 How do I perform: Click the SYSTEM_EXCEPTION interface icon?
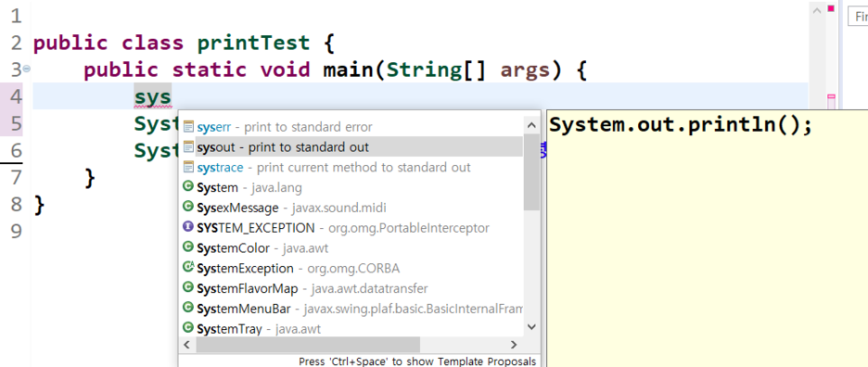188,227
